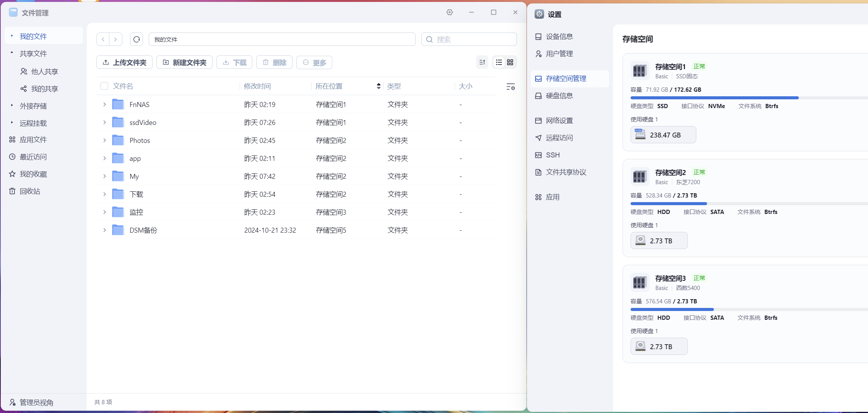The height and width of the screenshot is (413, 868).
Task: Click the 存储空间3 2.73 TB disk chip
Action: 659,347
